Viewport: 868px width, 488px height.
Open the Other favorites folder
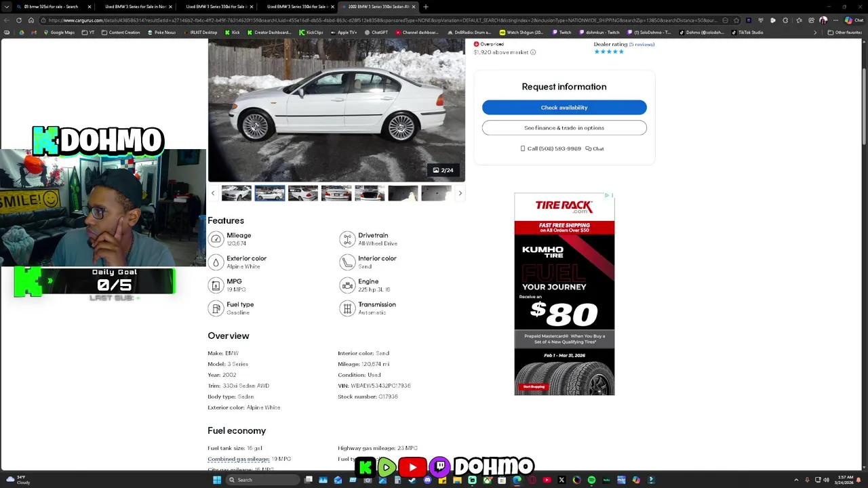[x=845, y=33]
